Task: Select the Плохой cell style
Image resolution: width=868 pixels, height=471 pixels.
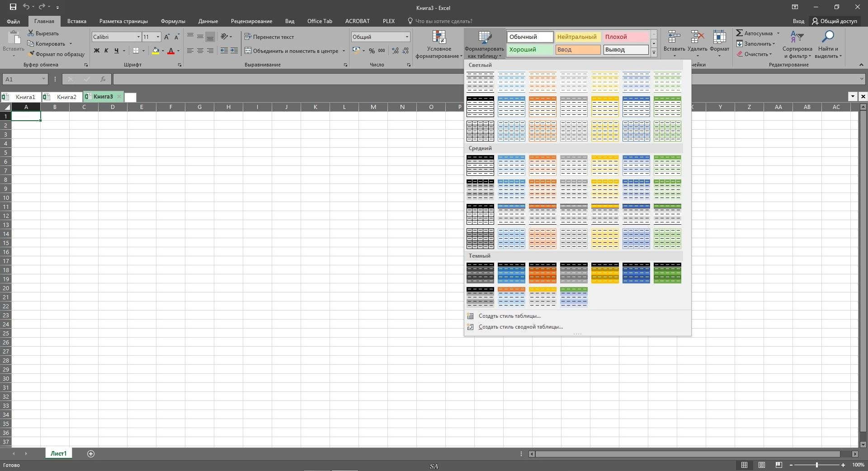Action: (x=626, y=37)
